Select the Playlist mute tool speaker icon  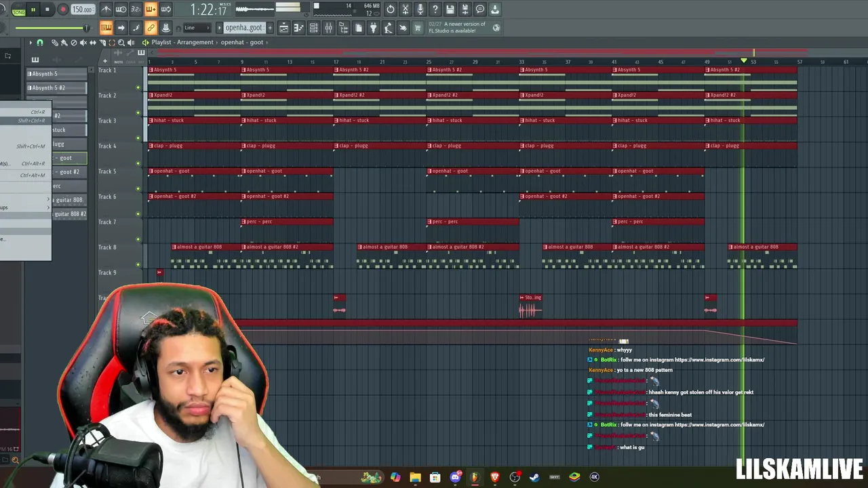click(x=83, y=43)
